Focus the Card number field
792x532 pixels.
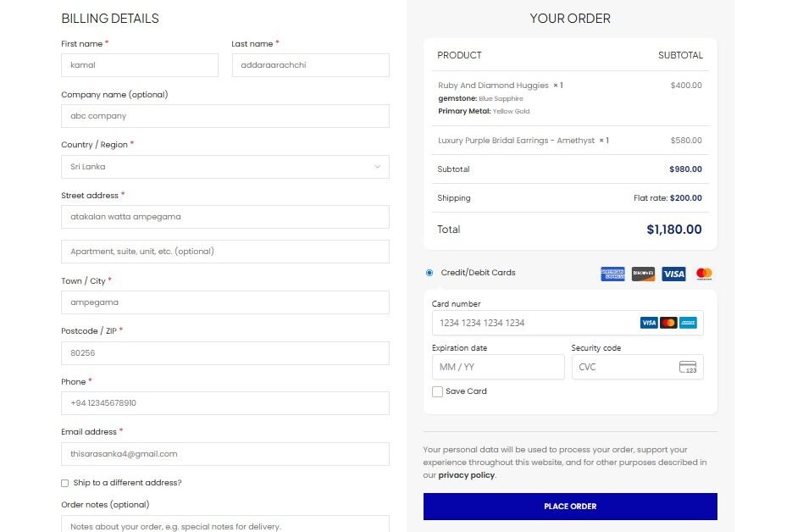point(534,323)
